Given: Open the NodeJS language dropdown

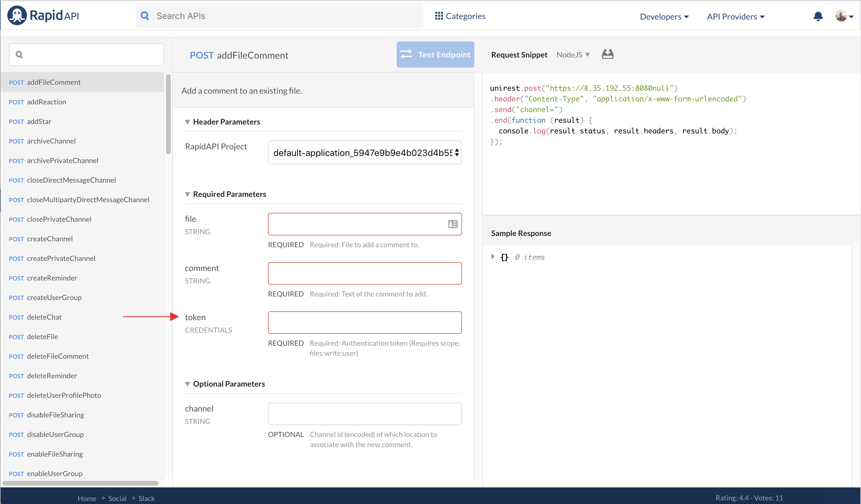Looking at the screenshot, I should pyautogui.click(x=573, y=55).
